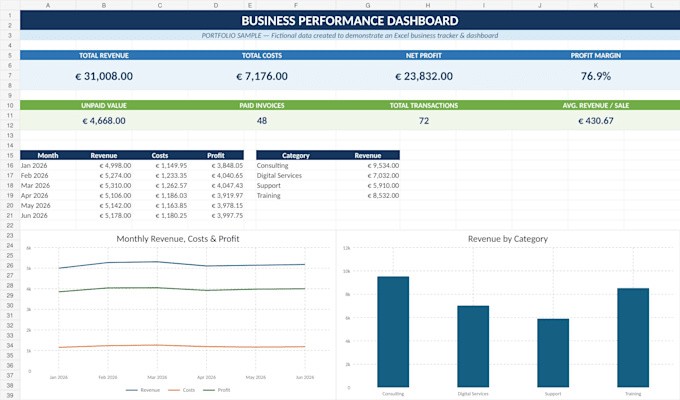Select the Net Profit header label
The image size is (680, 400).
coord(424,56)
